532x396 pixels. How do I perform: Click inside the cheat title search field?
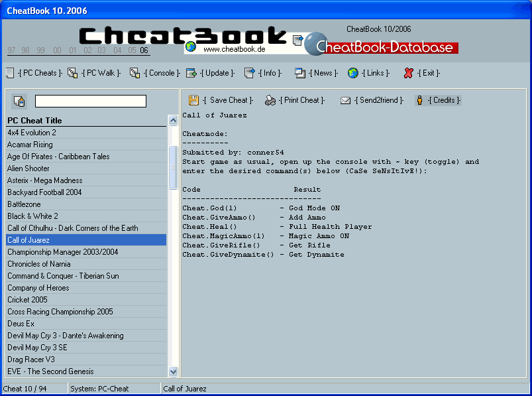[x=91, y=101]
